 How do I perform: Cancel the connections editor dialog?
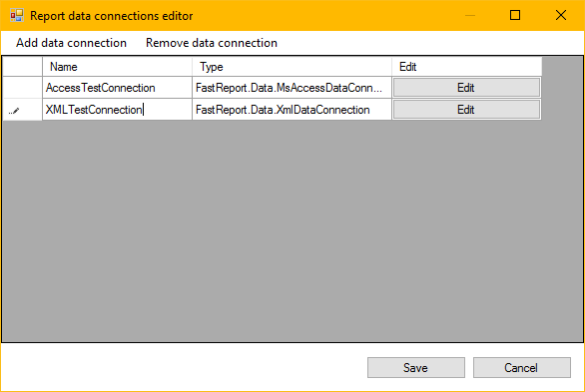[x=521, y=368]
